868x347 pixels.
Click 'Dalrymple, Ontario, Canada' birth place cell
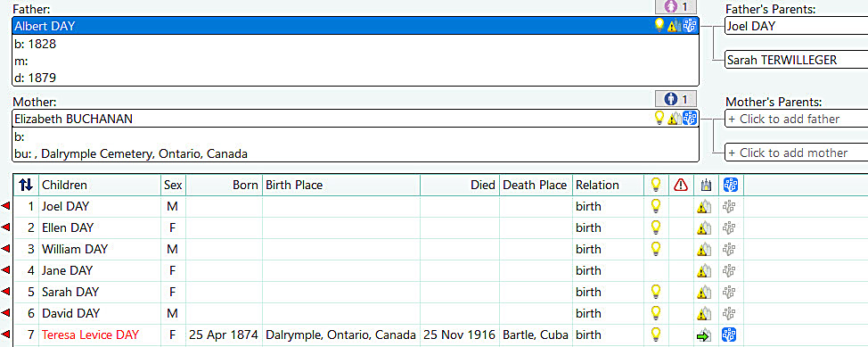click(341, 335)
